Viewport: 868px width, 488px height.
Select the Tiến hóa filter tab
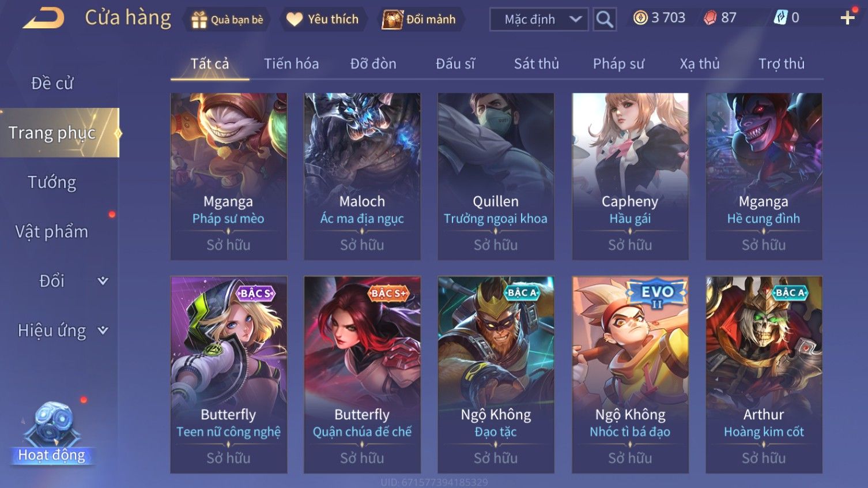(291, 63)
